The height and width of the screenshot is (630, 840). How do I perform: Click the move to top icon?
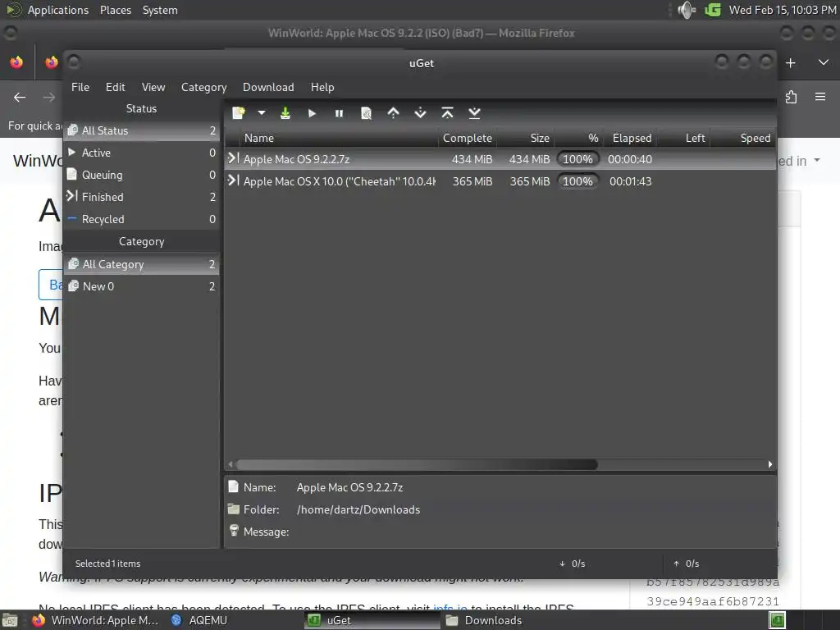[447, 113]
